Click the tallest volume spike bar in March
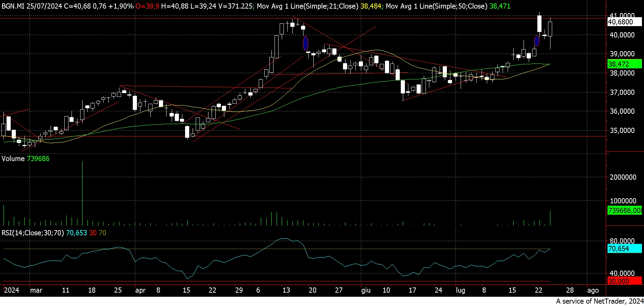Screen dimensions: 644x305 tap(82, 193)
